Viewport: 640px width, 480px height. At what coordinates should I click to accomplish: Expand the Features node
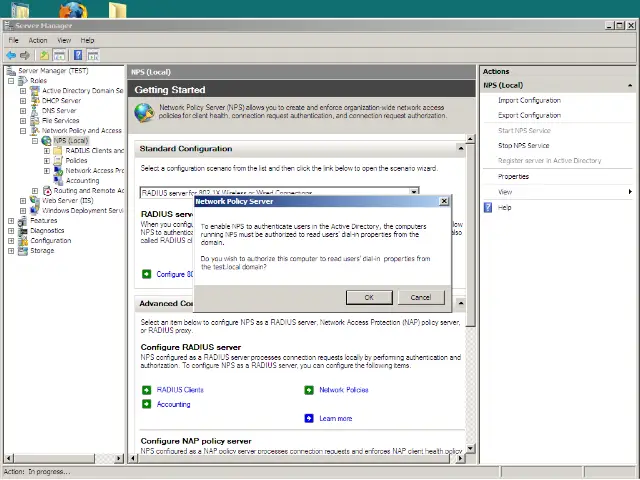pyautogui.click(x=11, y=221)
